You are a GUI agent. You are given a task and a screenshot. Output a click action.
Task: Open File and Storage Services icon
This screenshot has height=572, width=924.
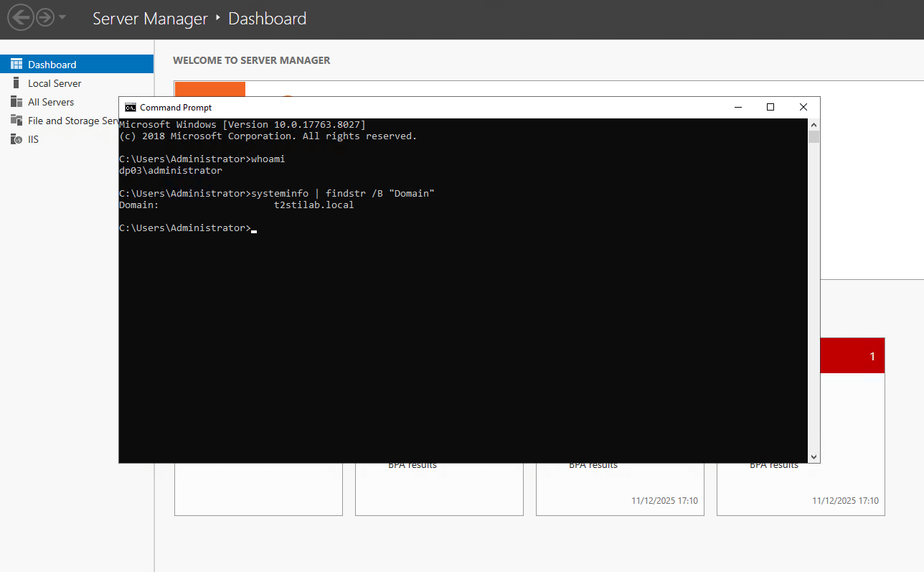pos(16,121)
